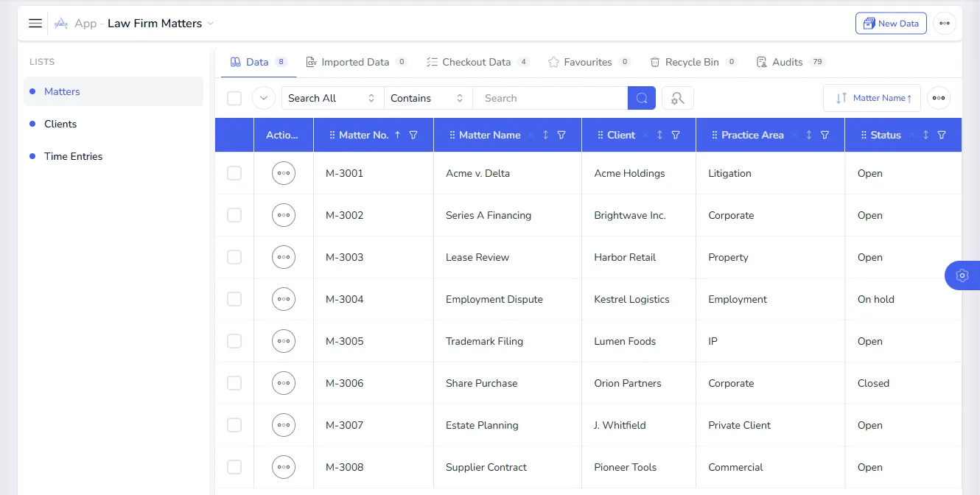Click the blue search magnifier button

tap(642, 98)
